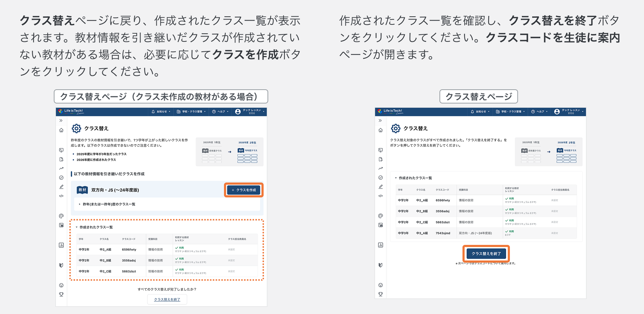Screen dimensions: 644x314
Task: Click the blue クラス替えを終了 button in right screenshot
Action: (486, 254)
